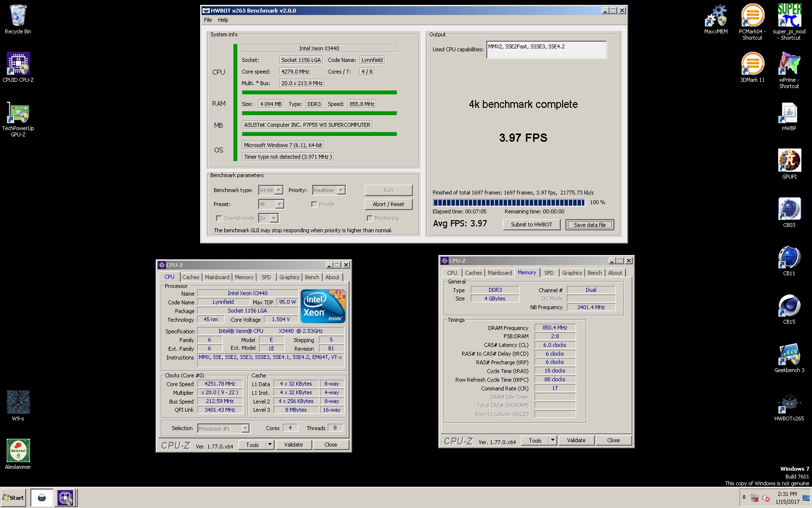The width and height of the screenshot is (812, 508).
Task: Click Validate in left CPU-Z window
Action: [293, 445]
